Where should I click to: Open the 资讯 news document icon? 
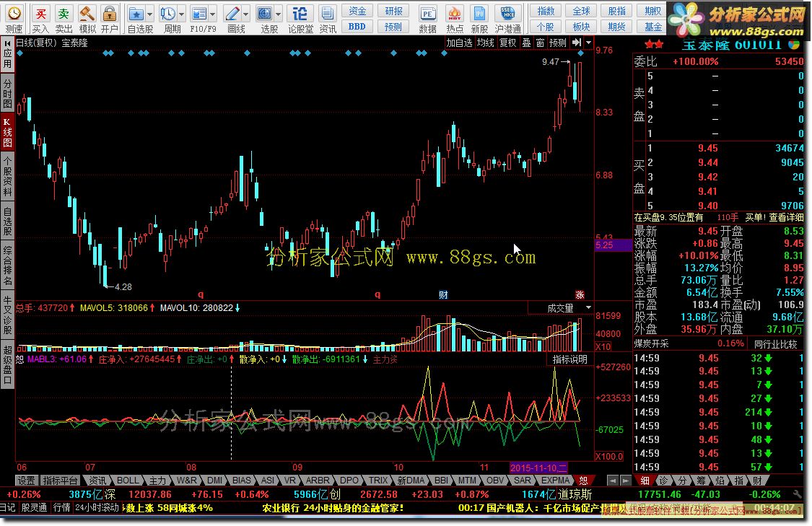(x=327, y=14)
